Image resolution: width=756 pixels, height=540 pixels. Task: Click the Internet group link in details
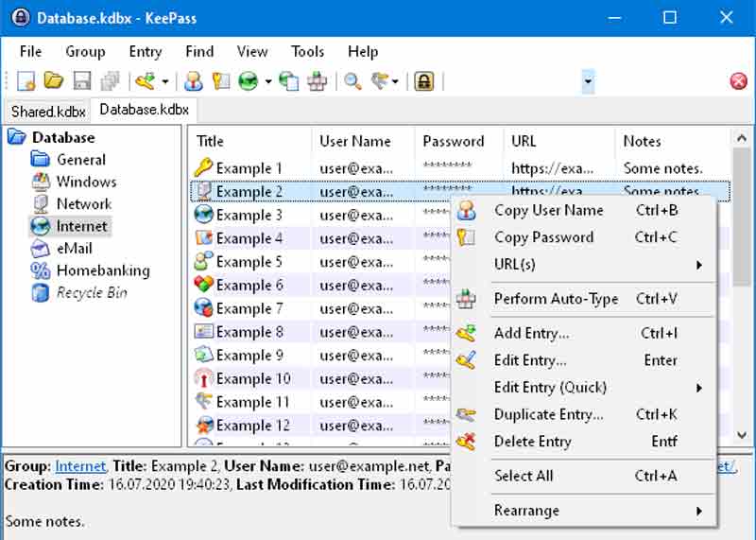[80, 466]
